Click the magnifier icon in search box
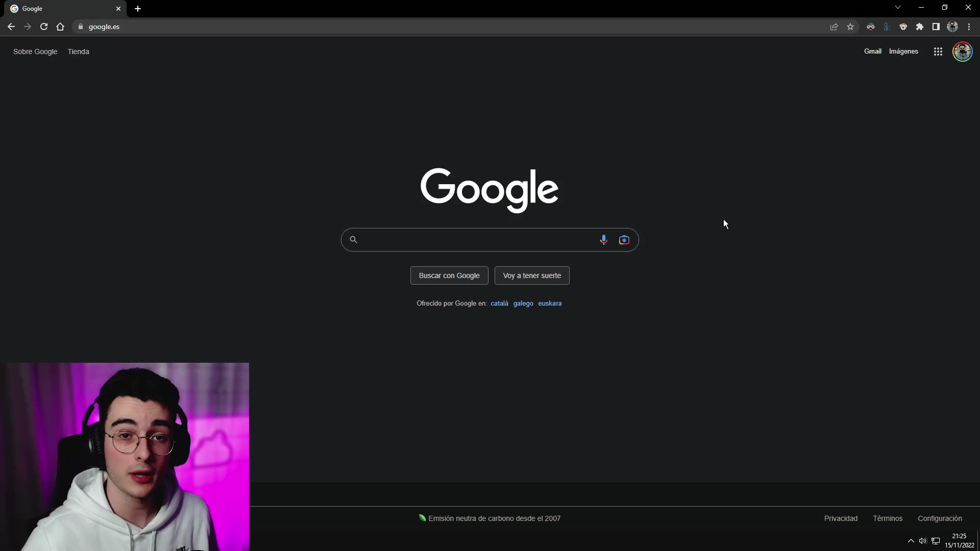Screen dimensions: 980x551 pyautogui.click(x=353, y=240)
